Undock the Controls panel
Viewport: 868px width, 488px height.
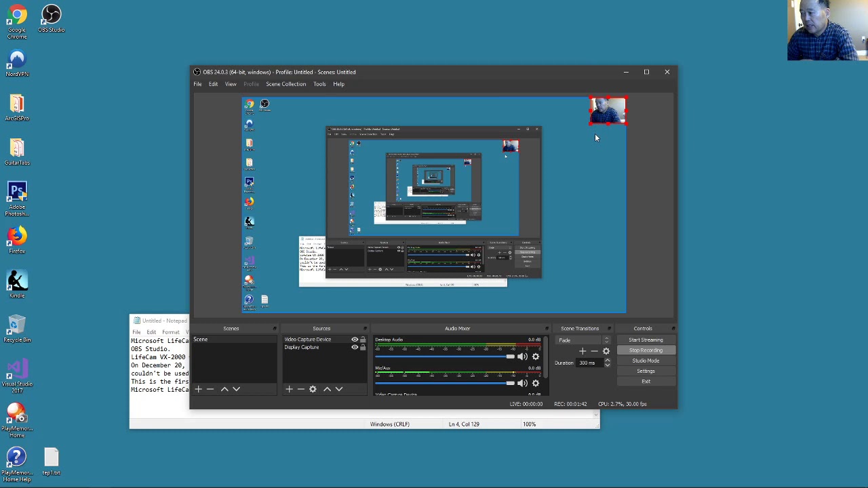(673, 329)
